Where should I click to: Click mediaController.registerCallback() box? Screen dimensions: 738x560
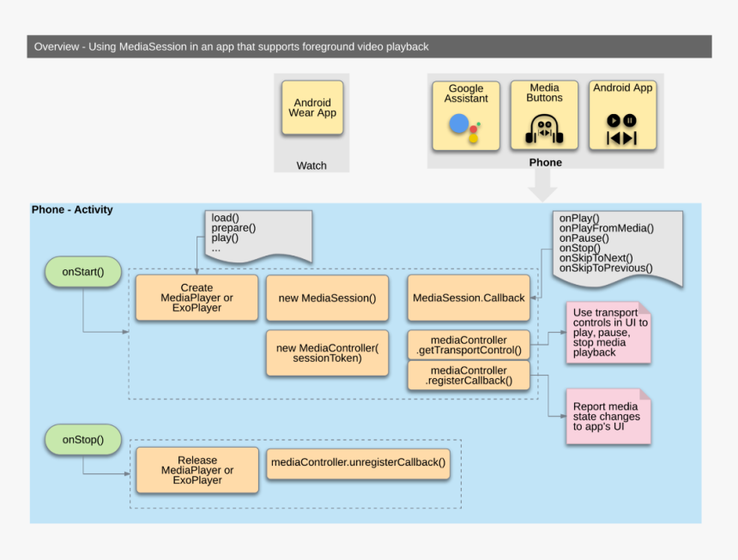(x=469, y=376)
